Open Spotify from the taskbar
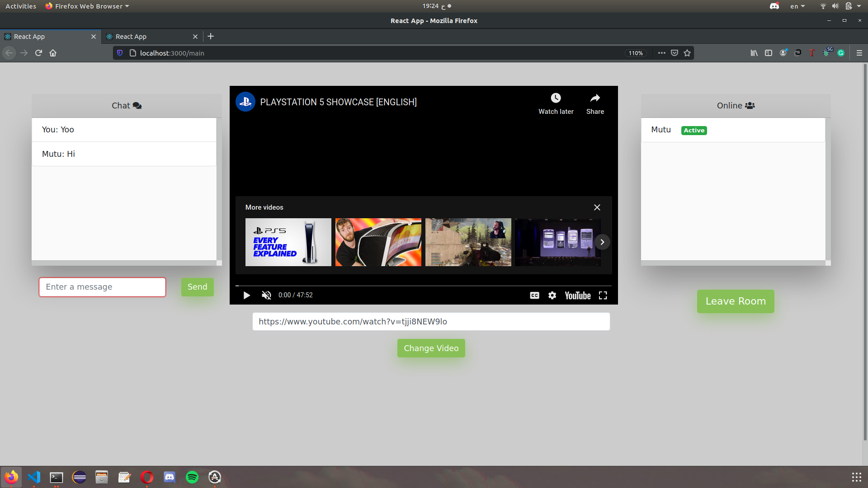This screenshot has width=868, height=488. [x=192, y=477]
